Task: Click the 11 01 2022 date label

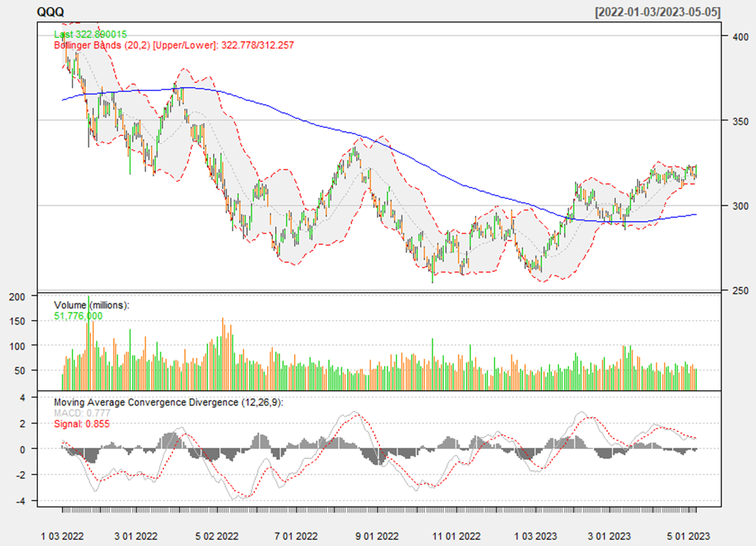Action: (456, 536)
